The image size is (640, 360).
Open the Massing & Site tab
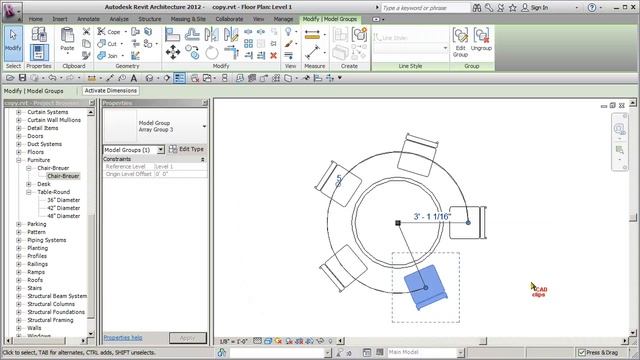coord(188,19)
